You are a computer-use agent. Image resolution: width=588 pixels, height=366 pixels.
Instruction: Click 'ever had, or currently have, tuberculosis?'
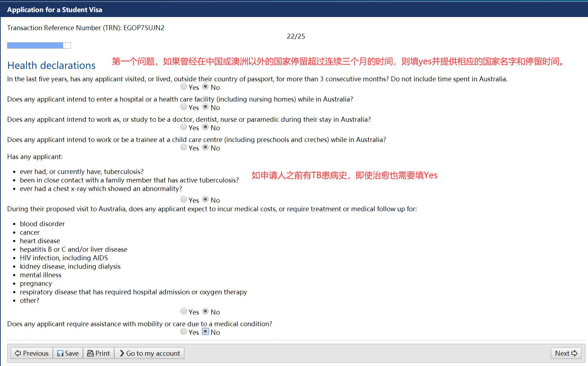[x=82, y=171]
